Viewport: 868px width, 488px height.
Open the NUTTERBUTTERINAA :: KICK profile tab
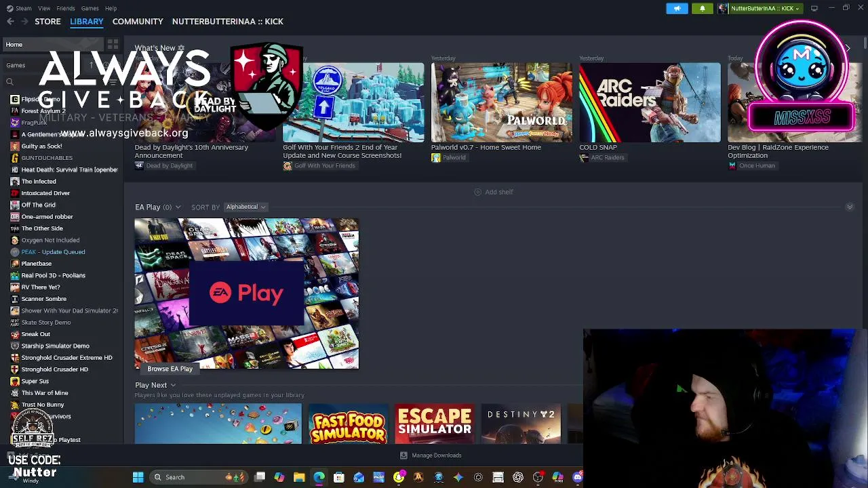point(228,22)
